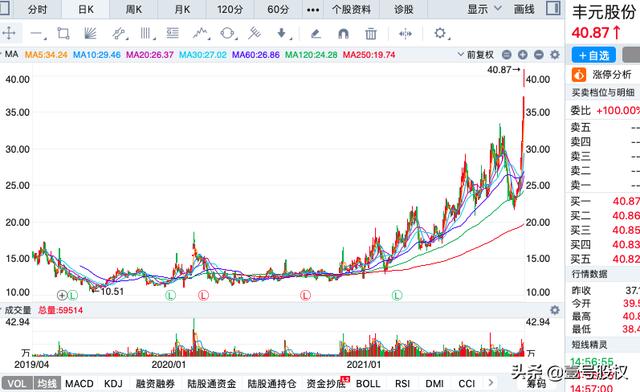Switch to the 周K tab
Screen dimensions: 640x392
[x=134, y=9]
